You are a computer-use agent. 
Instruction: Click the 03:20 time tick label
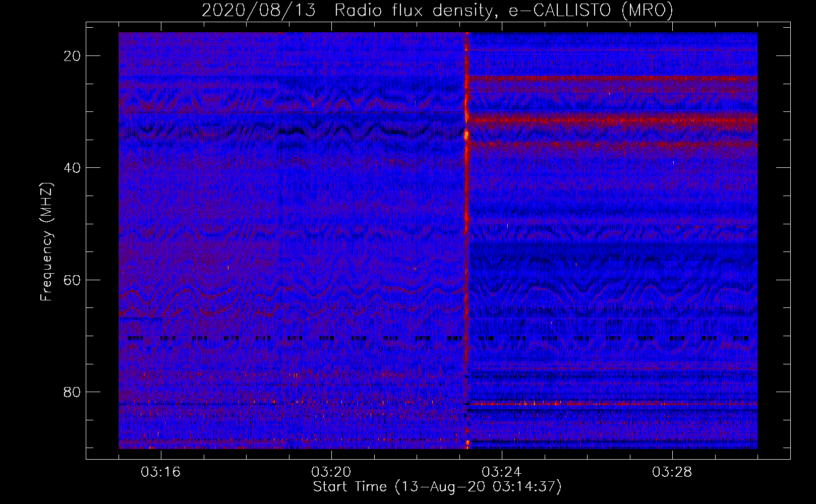click(331, 472)
